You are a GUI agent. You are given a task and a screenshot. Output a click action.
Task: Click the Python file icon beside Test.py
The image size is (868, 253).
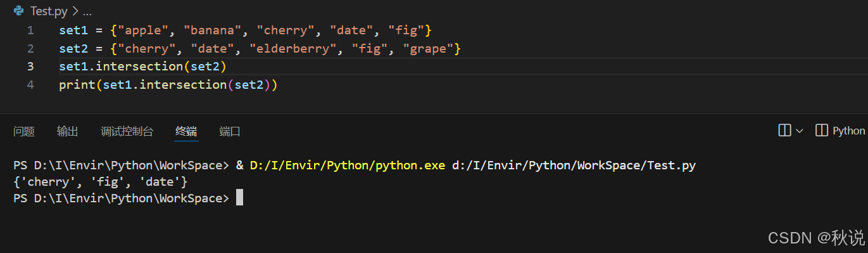[19, 11]
